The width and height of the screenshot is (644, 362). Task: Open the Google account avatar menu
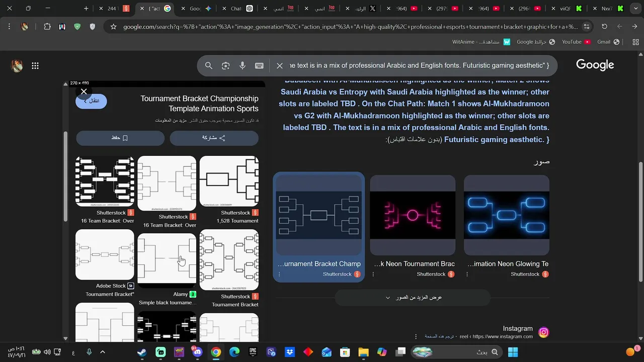coord(17,65)
